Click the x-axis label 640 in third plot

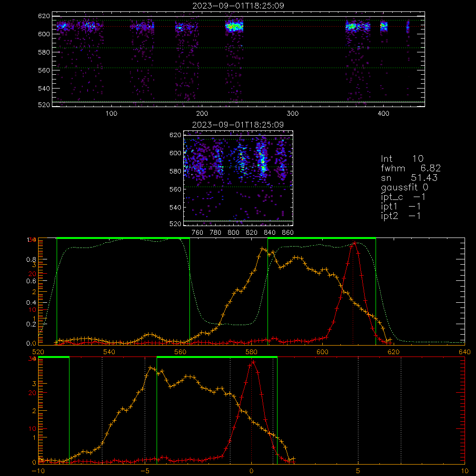tap(465, 352)
